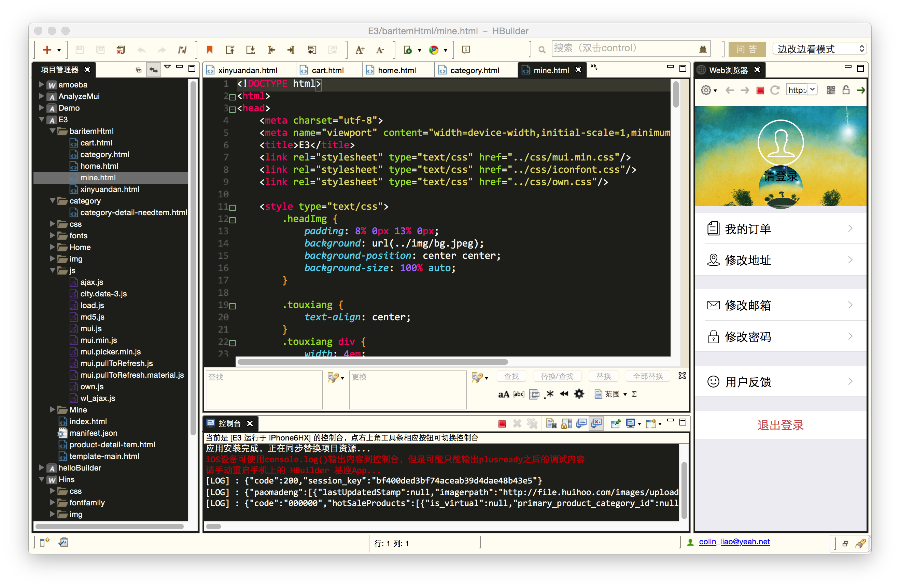Toggle regular expression search option
This screenshot has height=588, width=900.
click(x=549, y=394)
